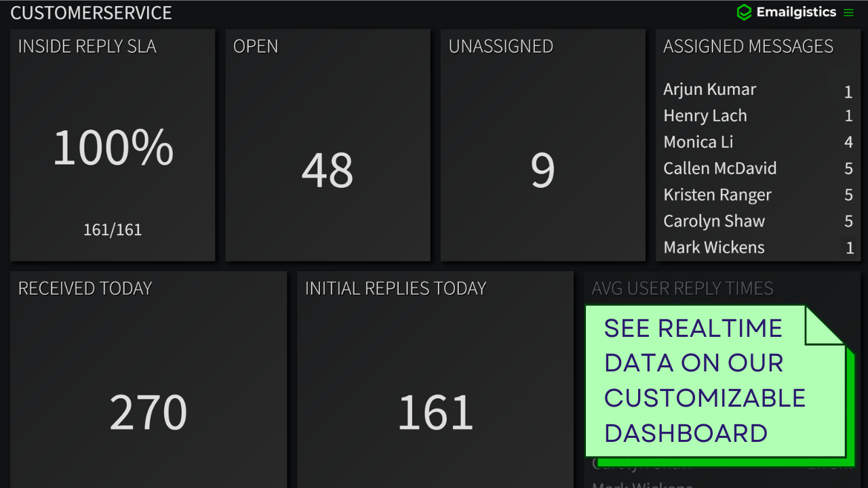The image size is (868, 488).
Task: Select Henry Lach in assigned messages
Action: [x=705, y=116]
